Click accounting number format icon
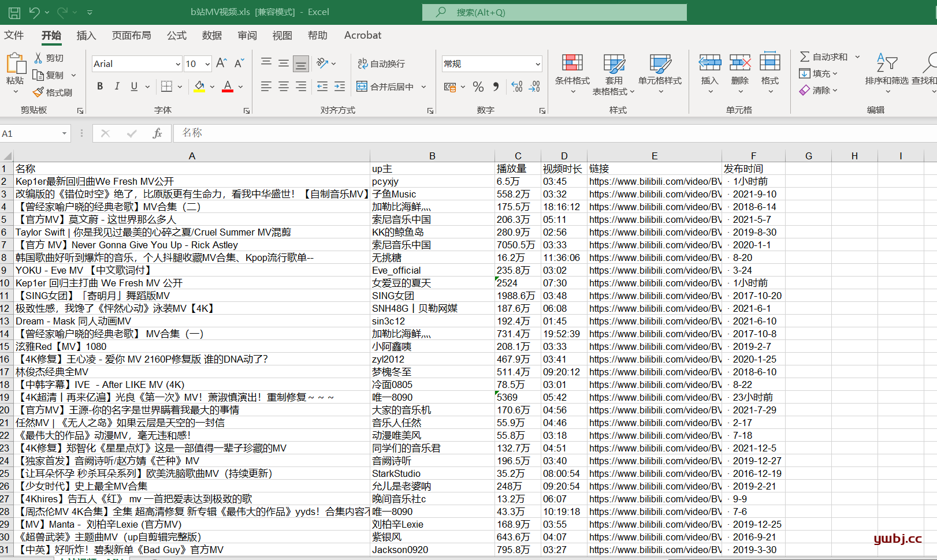Image resolution: width=937 pixels, height=560 pixels. (451, 87)
